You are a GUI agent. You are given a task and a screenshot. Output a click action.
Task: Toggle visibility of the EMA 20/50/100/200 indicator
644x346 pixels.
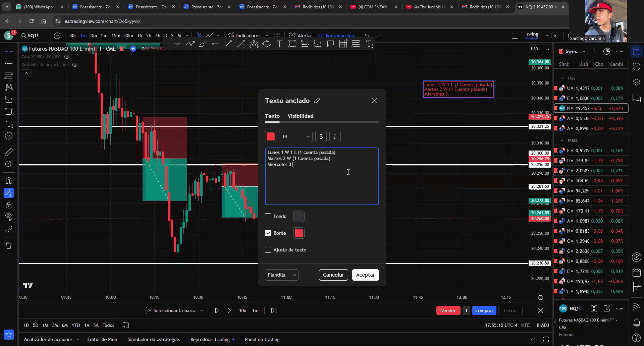pos(67,57)
